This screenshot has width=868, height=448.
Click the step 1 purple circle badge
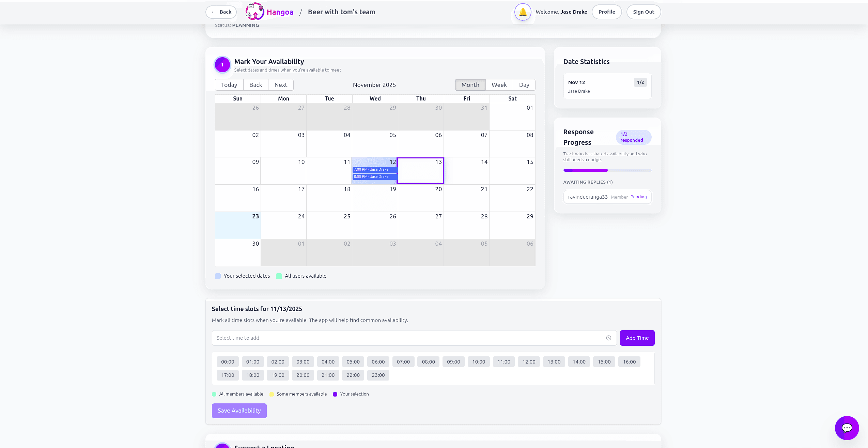pyautogui.click(x=222, y=65)
